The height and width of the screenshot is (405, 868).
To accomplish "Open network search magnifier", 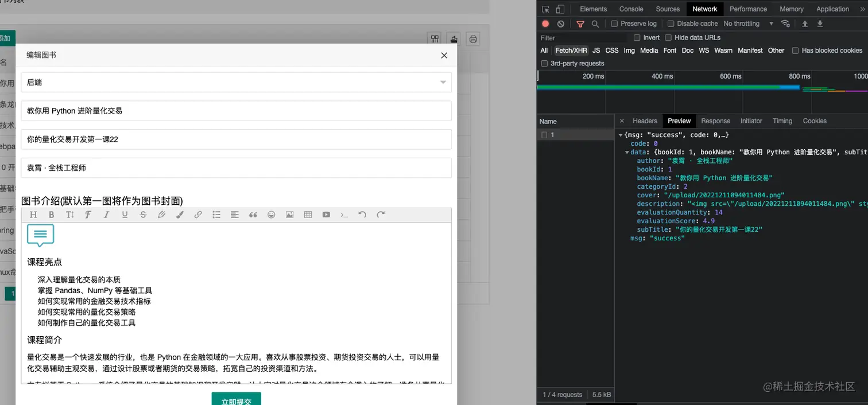I will (595, 24).
